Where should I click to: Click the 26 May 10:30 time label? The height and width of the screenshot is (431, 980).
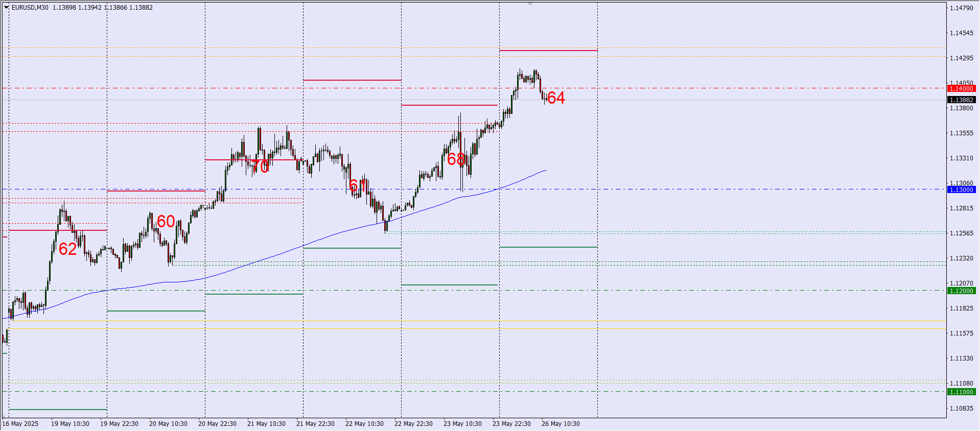point(561,424)
